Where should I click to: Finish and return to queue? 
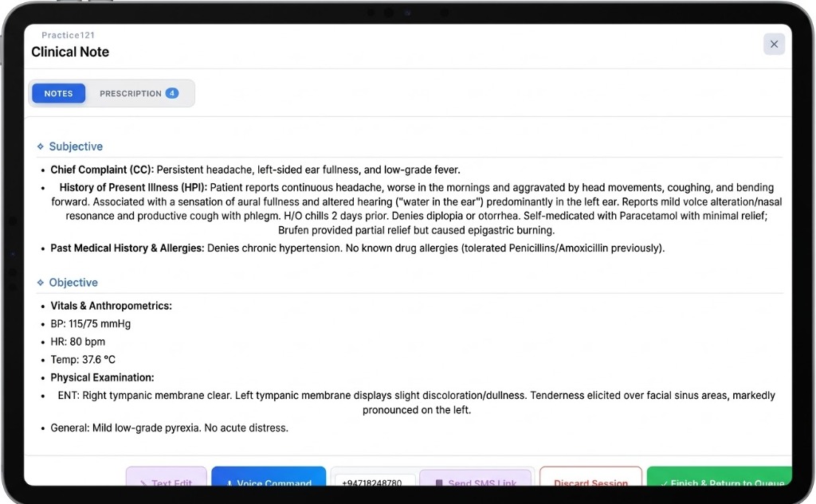[x=720, y=478]
